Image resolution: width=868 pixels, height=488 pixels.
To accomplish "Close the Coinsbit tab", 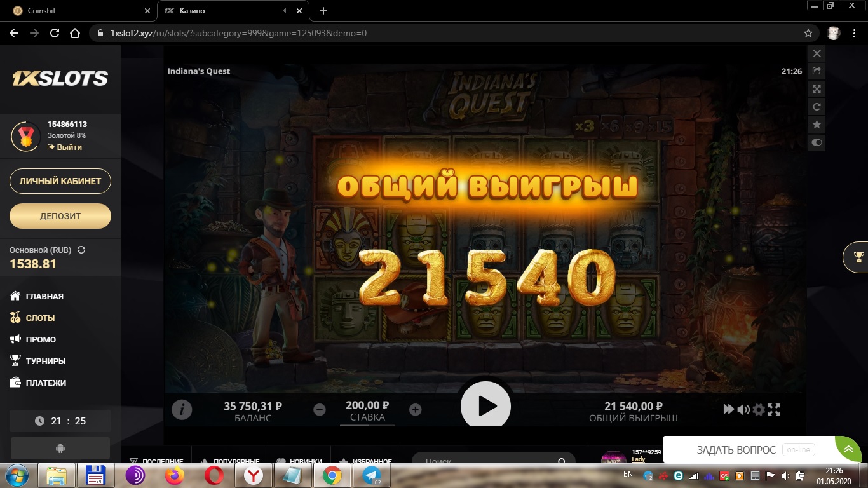I will coord(147,11).
